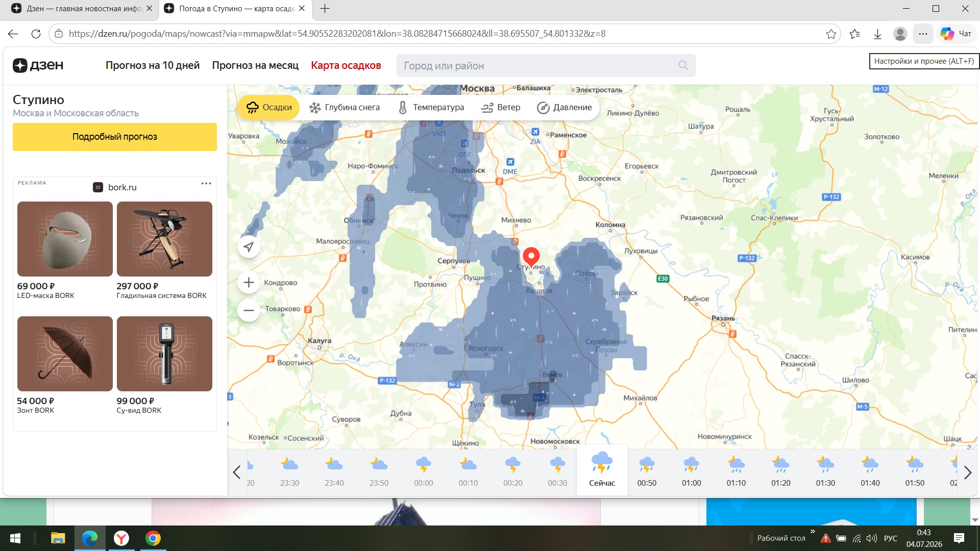Open the Су-вид BORK product image

164,354
